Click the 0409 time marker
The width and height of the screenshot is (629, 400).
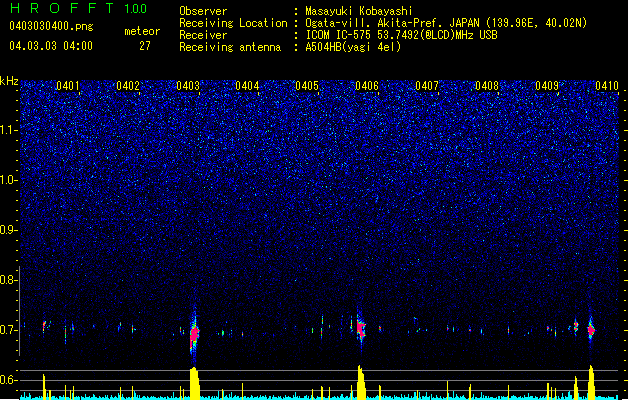point(547,85)
